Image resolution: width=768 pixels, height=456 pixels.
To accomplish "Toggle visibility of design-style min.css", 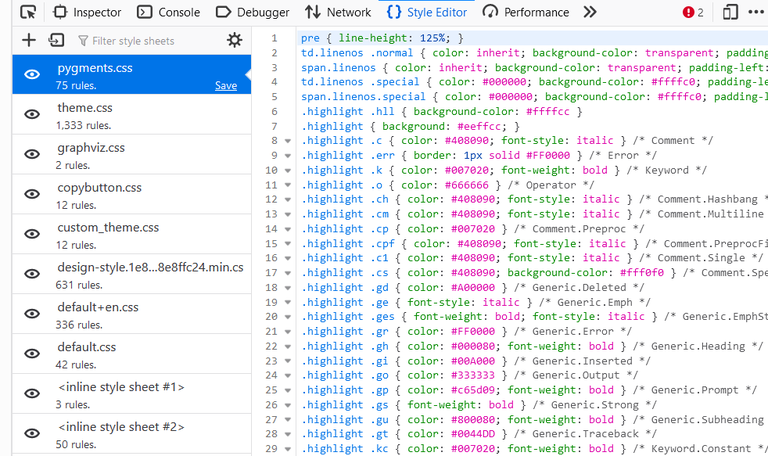I will 32,274.
